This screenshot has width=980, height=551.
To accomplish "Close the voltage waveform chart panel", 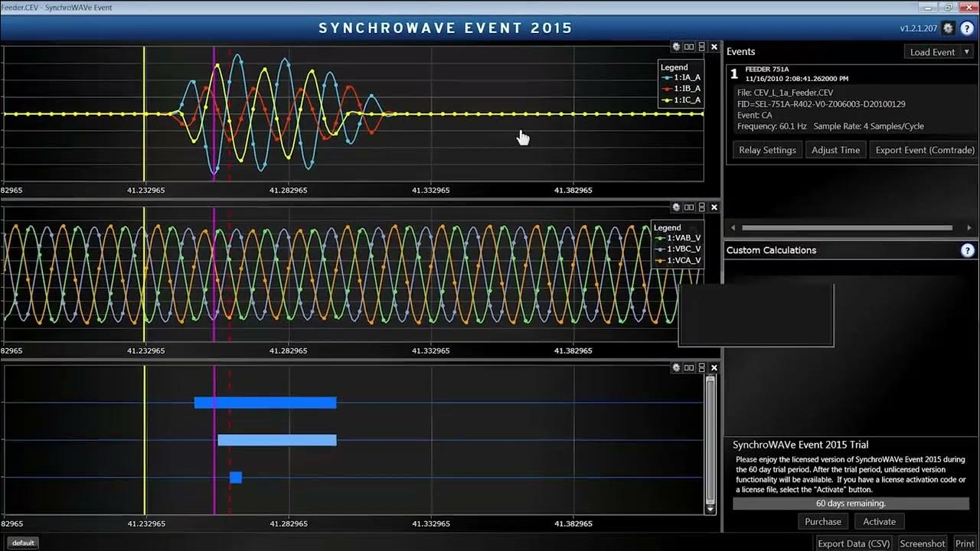I will (714, 207).
